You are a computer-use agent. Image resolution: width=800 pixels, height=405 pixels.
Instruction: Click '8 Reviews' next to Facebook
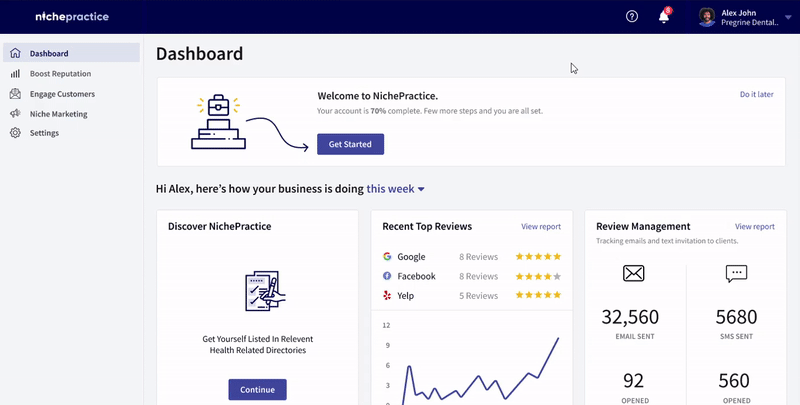pyautogui.click(x=478, y=276)
